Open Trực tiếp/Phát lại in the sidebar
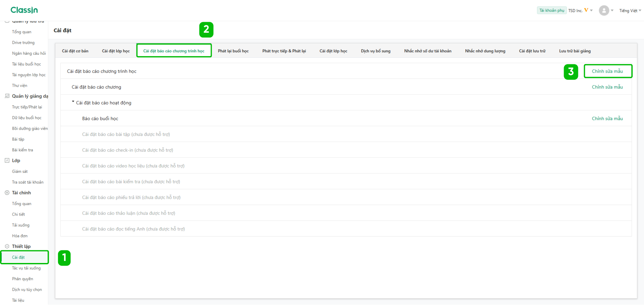The image size is (644, 305). click(27, 107)
